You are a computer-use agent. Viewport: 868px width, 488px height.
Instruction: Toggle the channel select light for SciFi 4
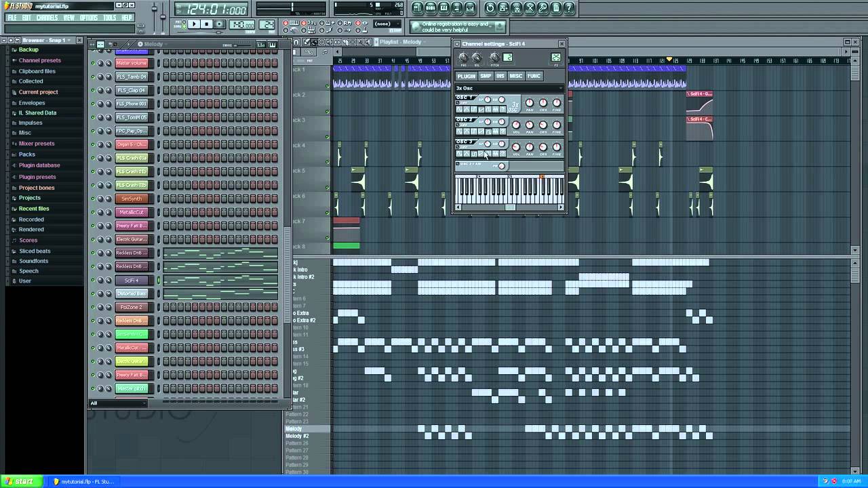coord(159,280)
